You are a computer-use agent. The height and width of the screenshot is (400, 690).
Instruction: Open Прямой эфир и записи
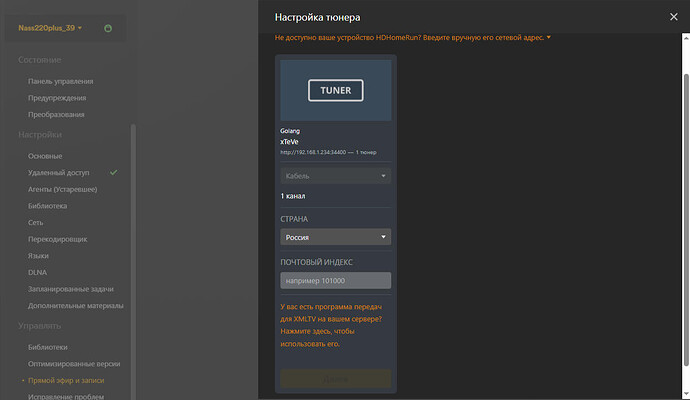(65, 380)
